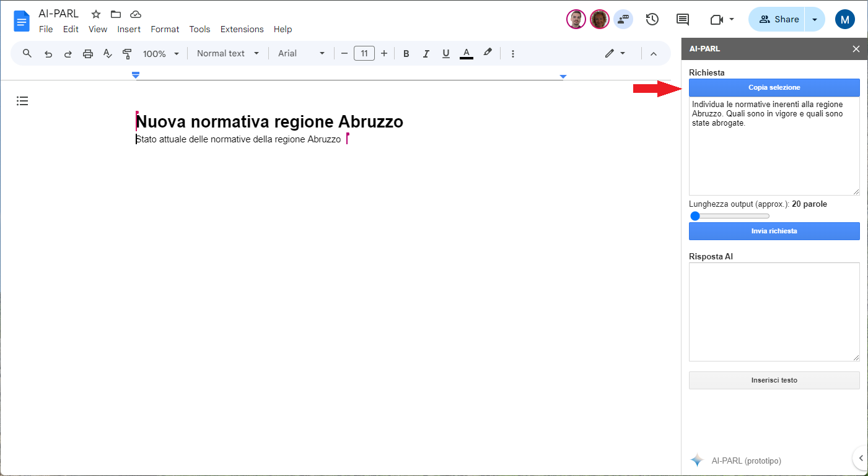Open the Arial font dropdown
This screenshot has width=868, height=476.
click(x=301, y=54)
